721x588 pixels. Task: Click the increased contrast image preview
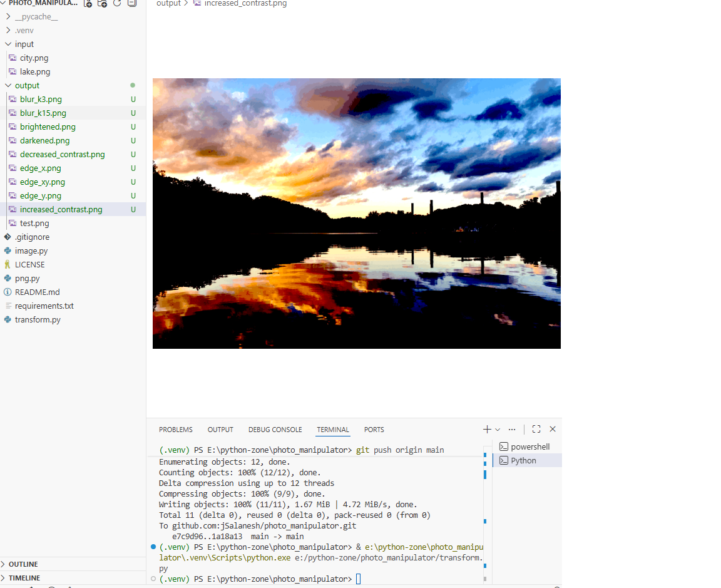pyautogui.click(x=356, y=214)
